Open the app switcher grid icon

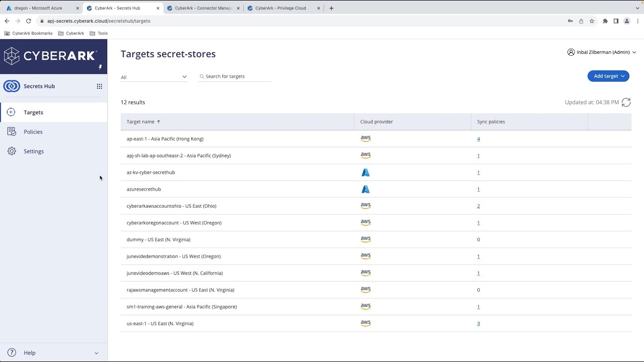[x=100, y=86]
